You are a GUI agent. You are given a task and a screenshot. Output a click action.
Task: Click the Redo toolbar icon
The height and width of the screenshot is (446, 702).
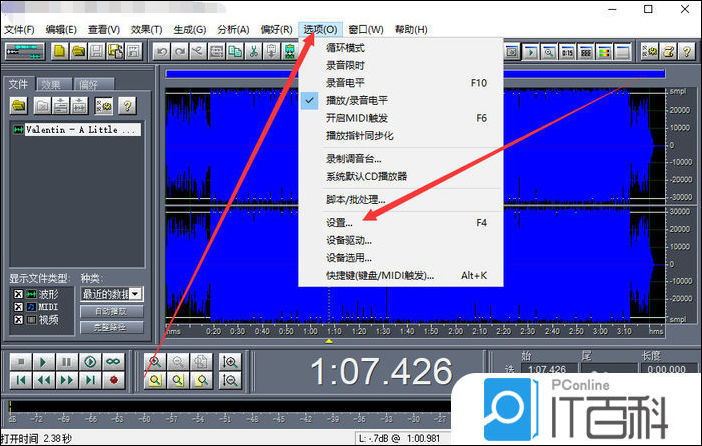tap(180, 51)
